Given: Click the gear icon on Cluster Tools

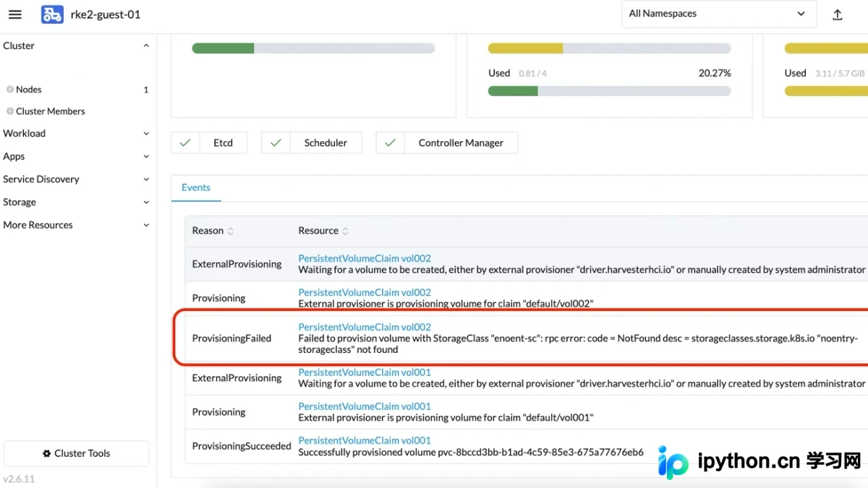Looking at the screenshot, I should (x=47, y=453).
